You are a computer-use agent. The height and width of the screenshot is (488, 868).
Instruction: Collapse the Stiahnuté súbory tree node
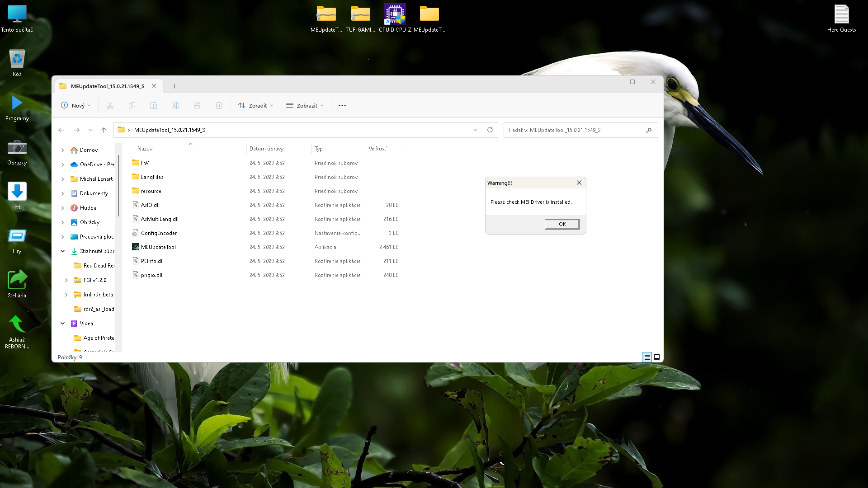pos(63,251)
